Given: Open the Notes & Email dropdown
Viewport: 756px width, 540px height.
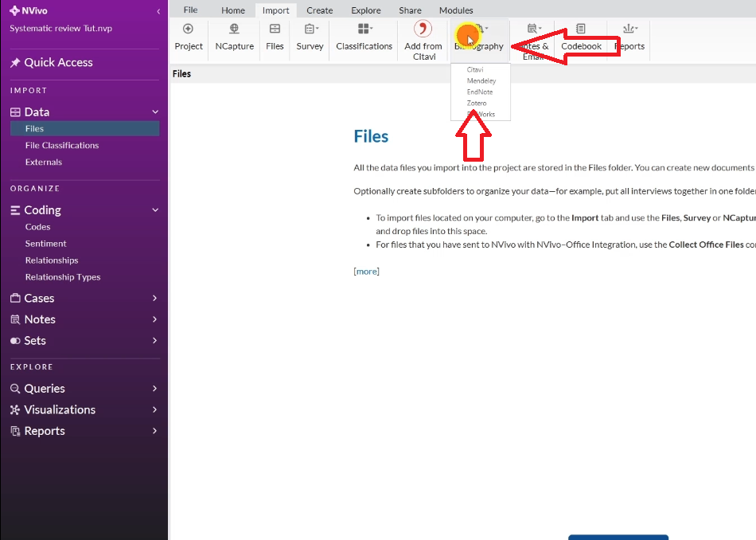Looking at the screenshot, I should click(534, 29).
